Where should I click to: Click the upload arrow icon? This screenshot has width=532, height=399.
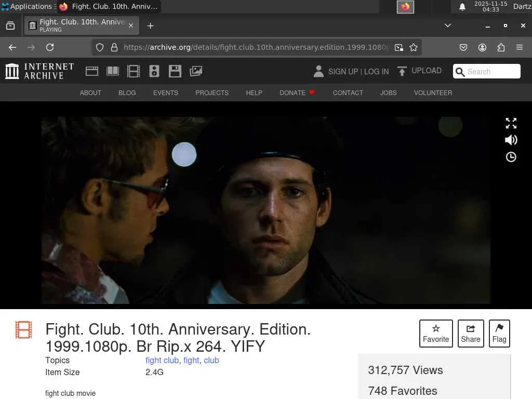click(x=402, y=71)
